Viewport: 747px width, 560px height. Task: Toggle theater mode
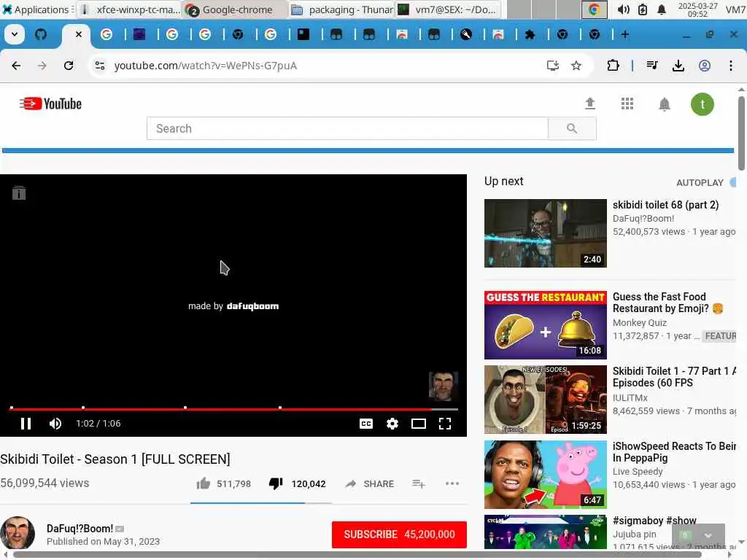tap(418, 424)
